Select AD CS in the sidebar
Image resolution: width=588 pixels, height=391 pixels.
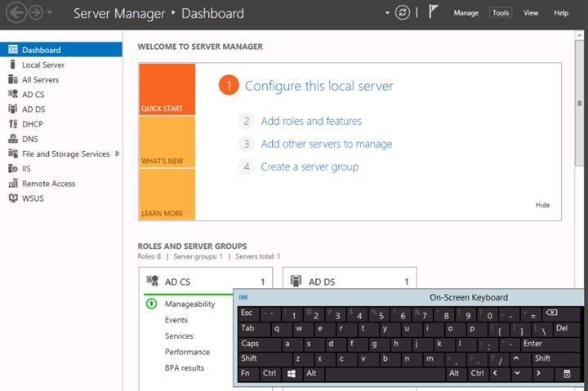[33, 95]
